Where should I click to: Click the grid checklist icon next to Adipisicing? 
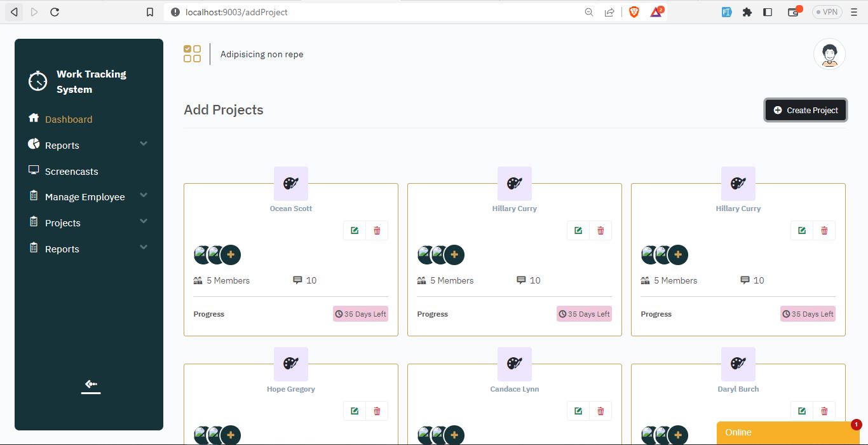point(192,54)
